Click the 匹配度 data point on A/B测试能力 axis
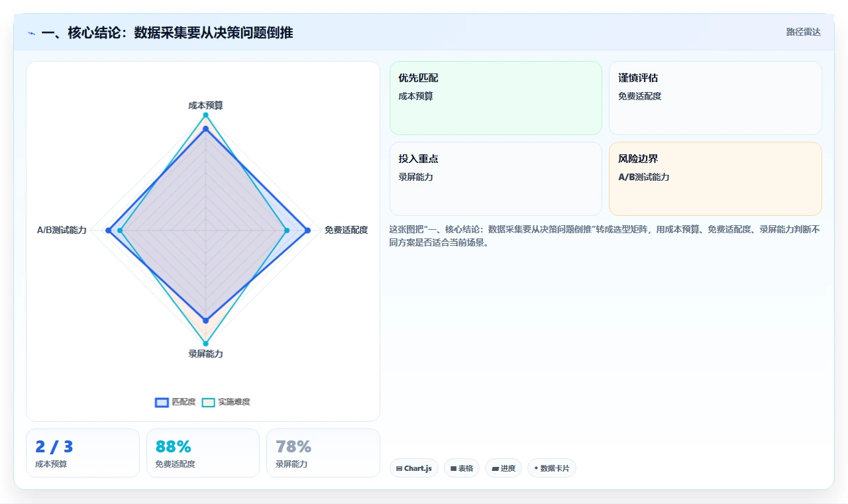 click(x=108, y=230)
